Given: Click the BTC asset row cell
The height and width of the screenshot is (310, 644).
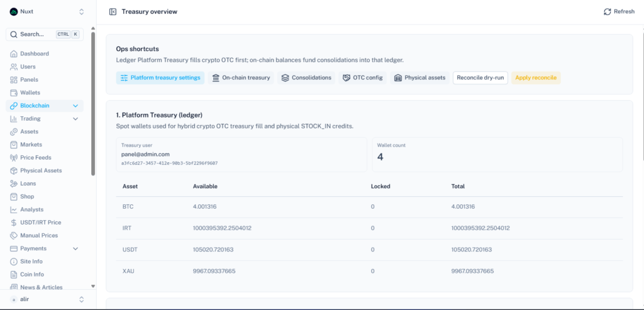Looking at the screenshot, I should (128, 207).
